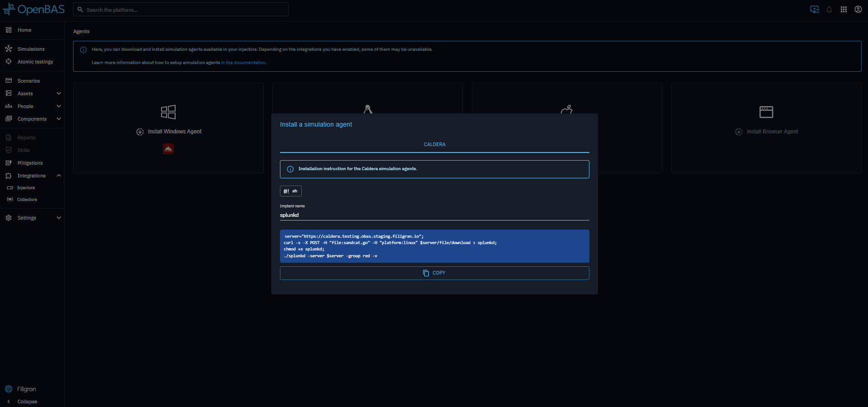
Task: Open the apps grid icon
Action: [843, 10]
